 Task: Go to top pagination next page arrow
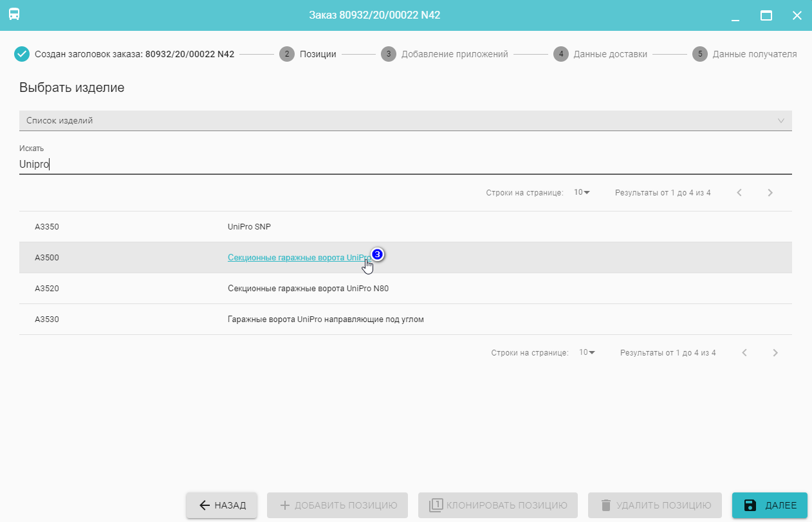click(x=770, y=193)
